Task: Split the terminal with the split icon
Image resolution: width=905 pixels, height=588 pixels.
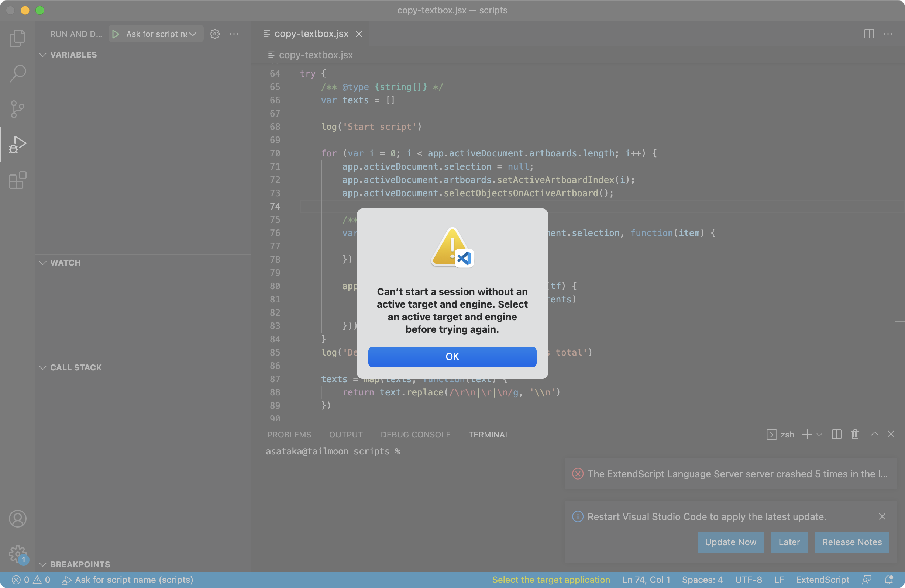Action: [836, 435]
